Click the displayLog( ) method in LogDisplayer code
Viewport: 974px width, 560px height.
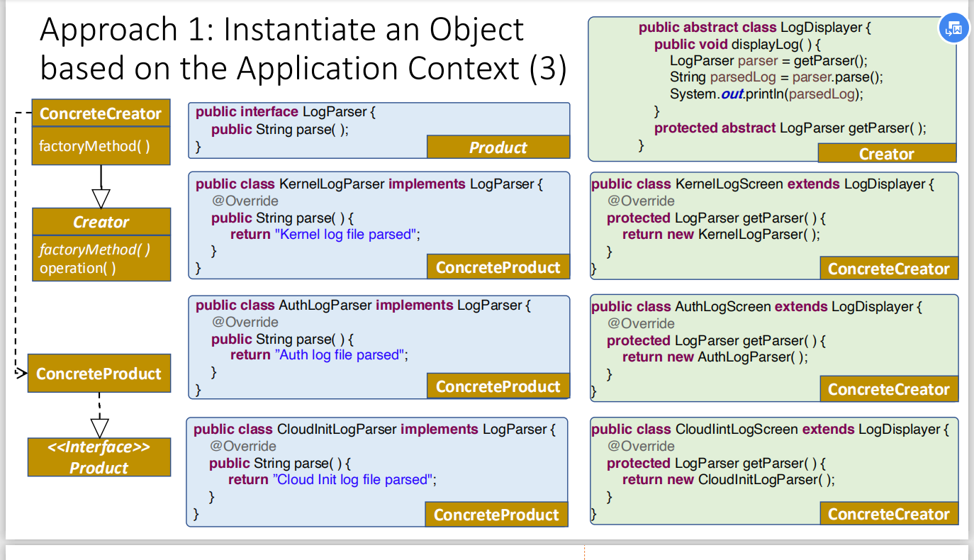[772, 45]
